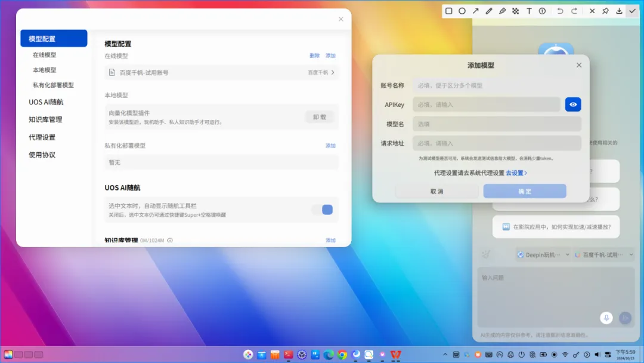
Task: Open WPS Office in dock
Action: pyautogui.click(x=396, y=355)
